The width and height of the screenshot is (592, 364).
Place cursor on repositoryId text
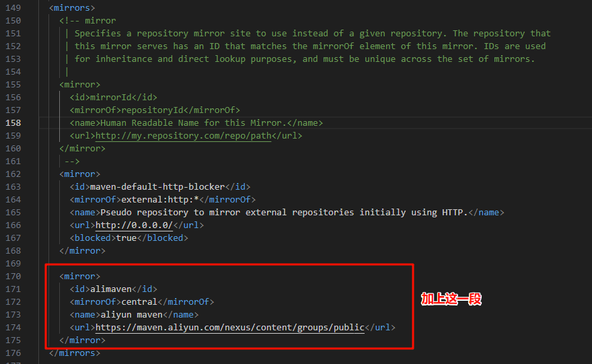152,110
